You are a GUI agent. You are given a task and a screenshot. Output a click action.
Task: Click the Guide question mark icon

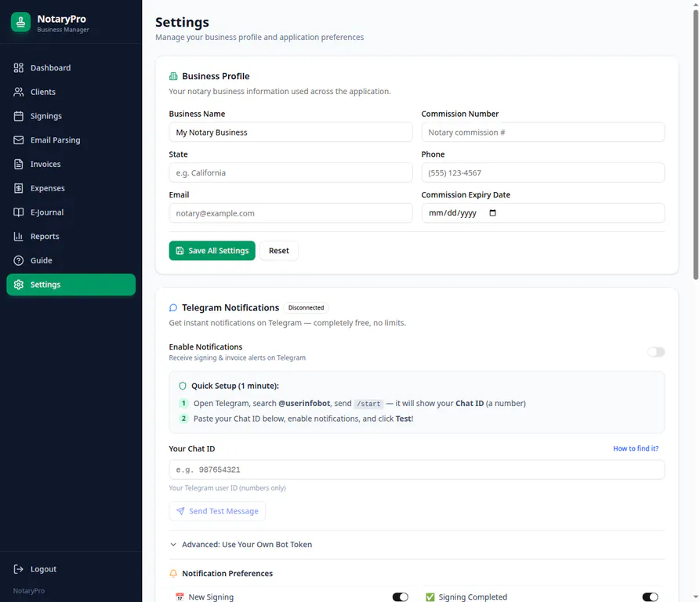click(x=18, y=260)
